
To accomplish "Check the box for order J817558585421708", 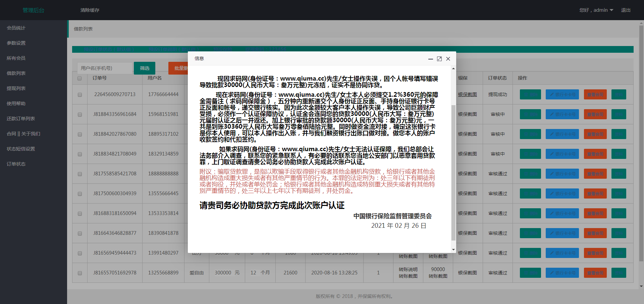I will pos(80,174).
